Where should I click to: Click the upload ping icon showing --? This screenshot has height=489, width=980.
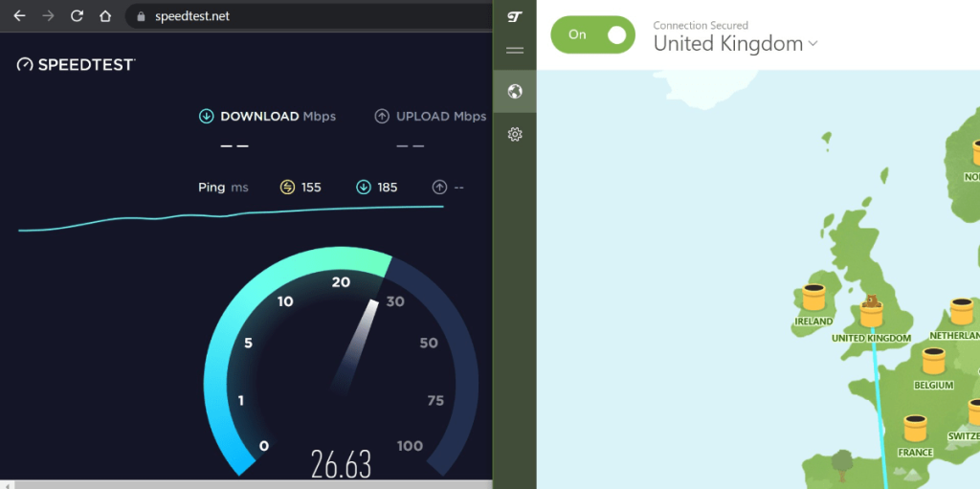(439, 187)
